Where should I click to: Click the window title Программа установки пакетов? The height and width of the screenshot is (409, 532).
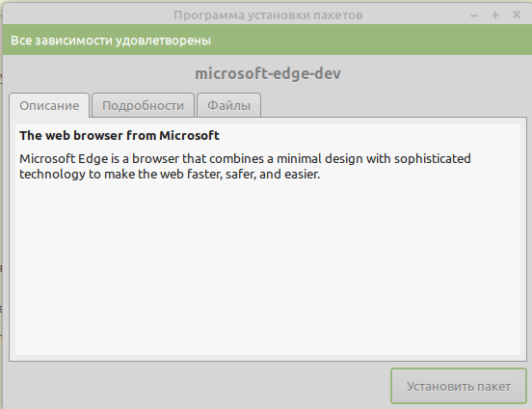pos(268,15)
